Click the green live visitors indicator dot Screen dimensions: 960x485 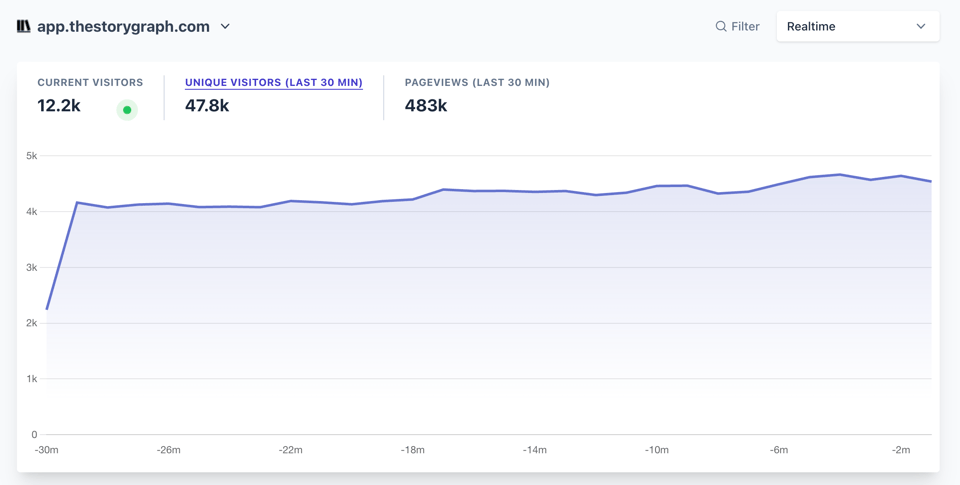(x=127, y=110)
